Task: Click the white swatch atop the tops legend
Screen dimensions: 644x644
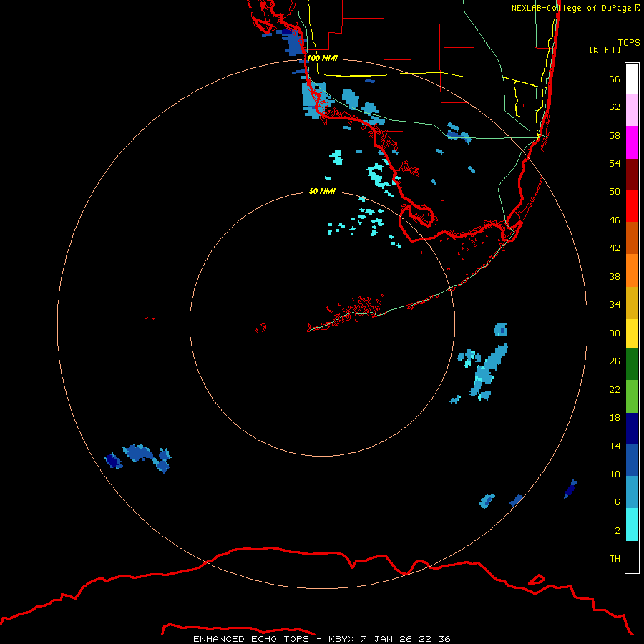Action: point(632,79)
